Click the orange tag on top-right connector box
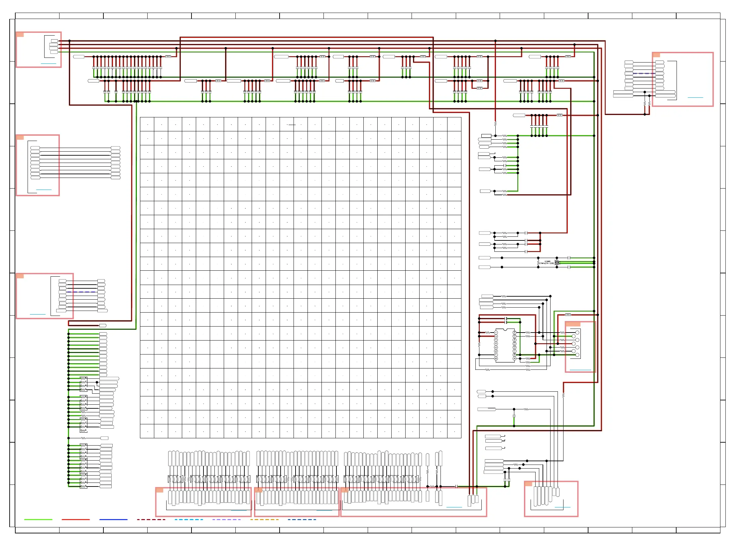This screenshot has width=754, height=560. (656, 55)
